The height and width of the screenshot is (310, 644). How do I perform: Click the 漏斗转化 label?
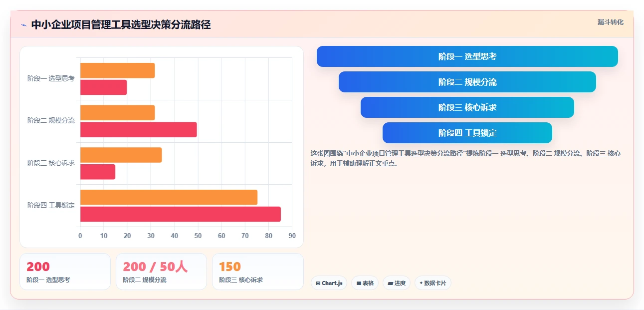pos(611,22)
